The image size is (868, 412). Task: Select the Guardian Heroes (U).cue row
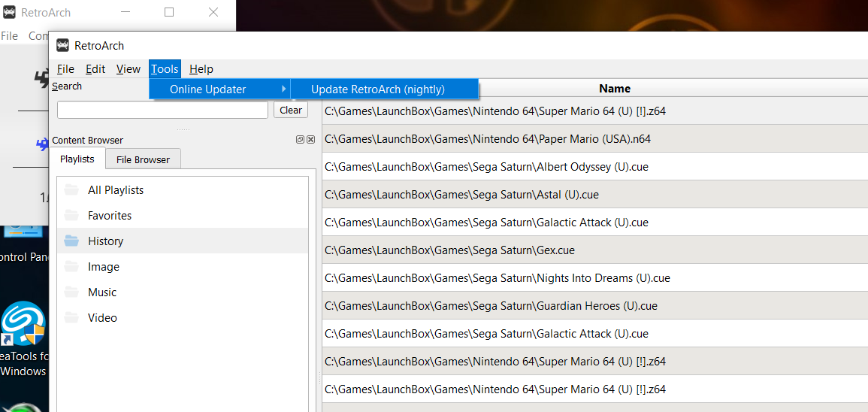coord(595,306)
